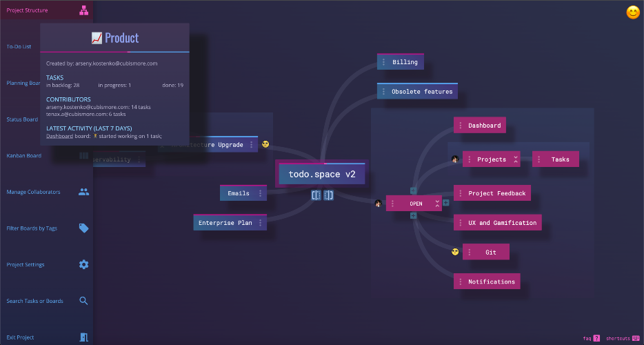Click the Projects node handle dots
This screenshot has width=644, height=345.
[x=469, y=159]
